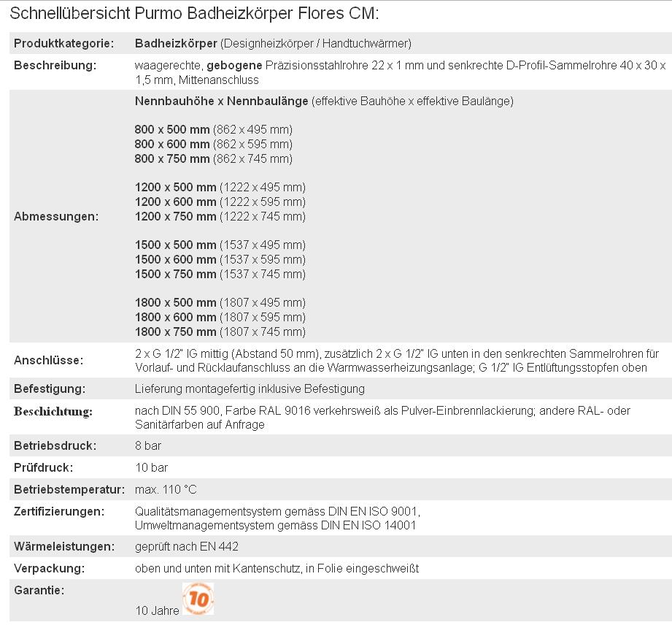Select the 10 bar Prüfdruck value

click(151, 467)
